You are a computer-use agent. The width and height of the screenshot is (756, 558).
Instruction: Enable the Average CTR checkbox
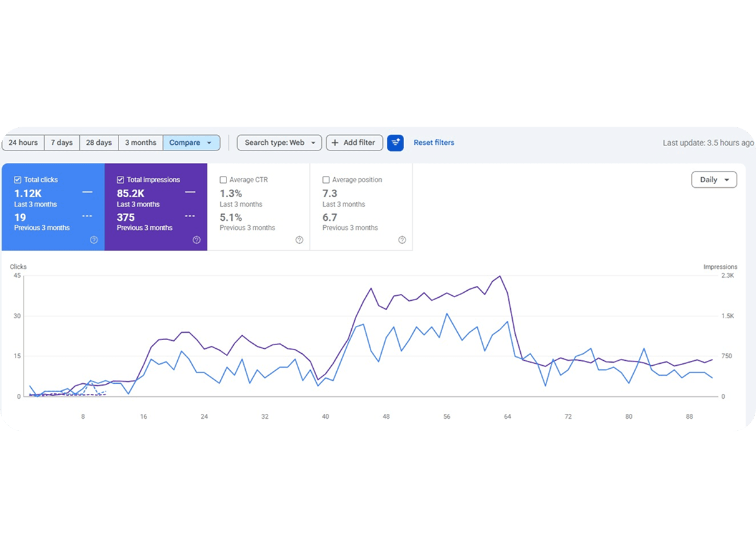tap(223, 180)
